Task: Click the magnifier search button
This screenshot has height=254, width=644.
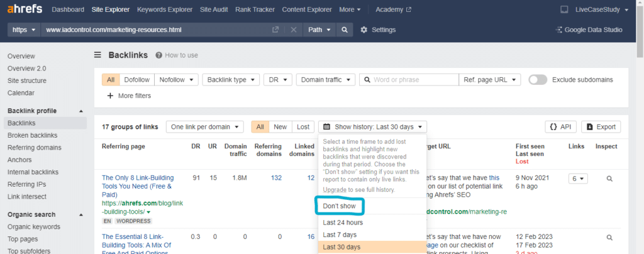Action: point(345,30)
